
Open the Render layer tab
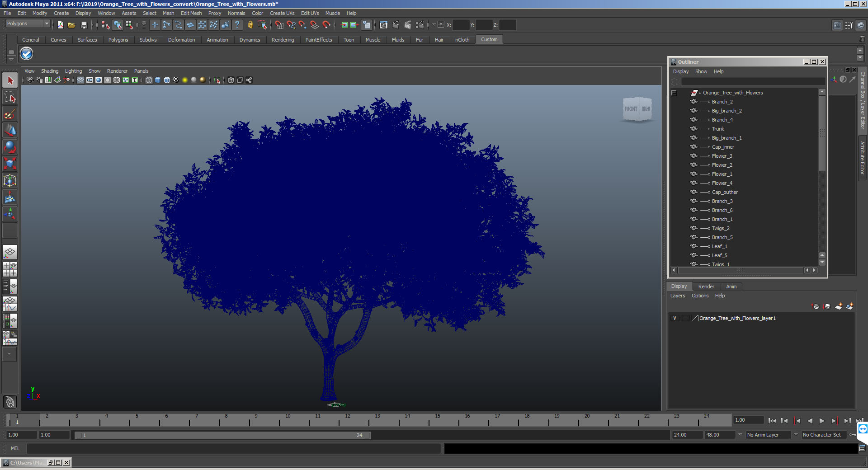point(706,287)
